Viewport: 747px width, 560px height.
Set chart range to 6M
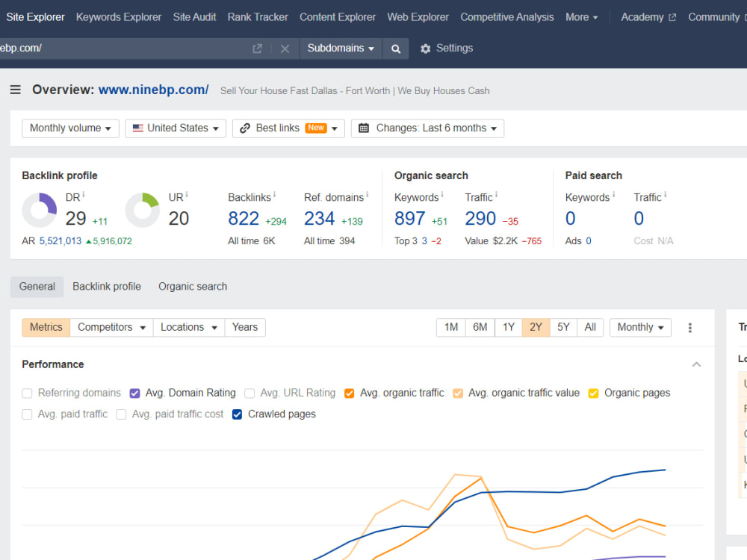[480, 328]
